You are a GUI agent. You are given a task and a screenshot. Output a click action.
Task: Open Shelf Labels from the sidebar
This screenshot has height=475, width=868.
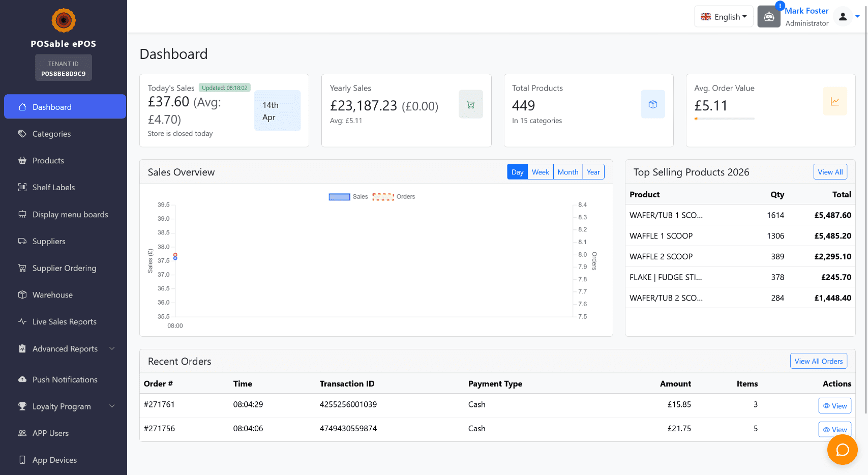tap(53, 187)
